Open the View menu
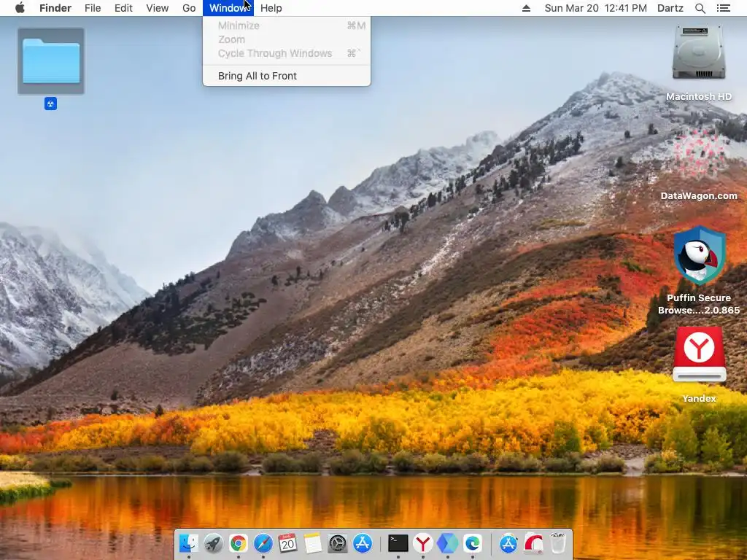The image size is (747, 560). click(x=158, y=8)
